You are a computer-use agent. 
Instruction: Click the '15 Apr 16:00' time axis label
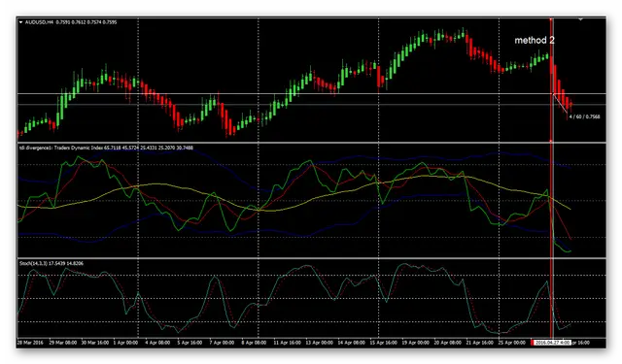(383, 343)
